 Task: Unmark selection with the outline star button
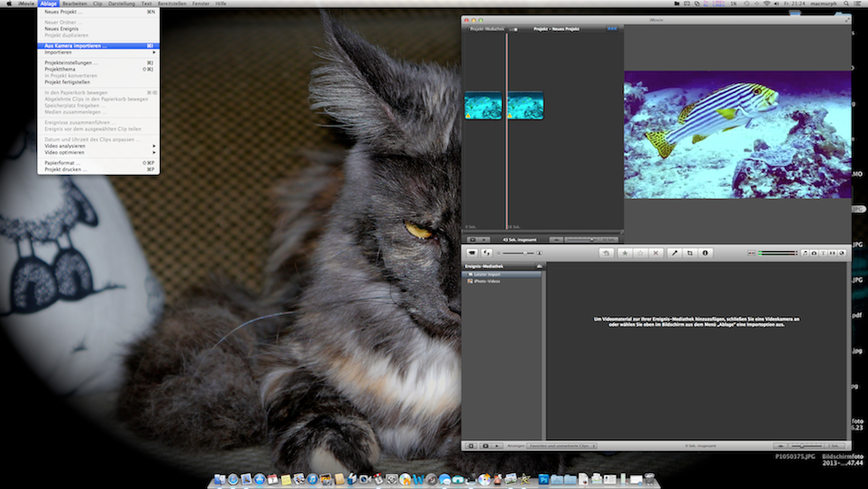pyautogui.click(x=641, y=253)
